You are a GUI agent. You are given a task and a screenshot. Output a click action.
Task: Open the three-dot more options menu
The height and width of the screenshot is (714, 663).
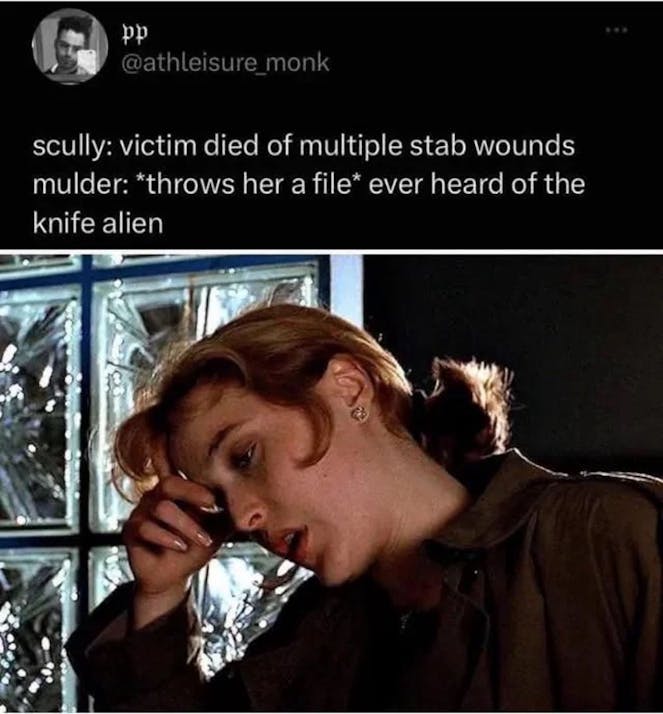(x=617, y=30)
